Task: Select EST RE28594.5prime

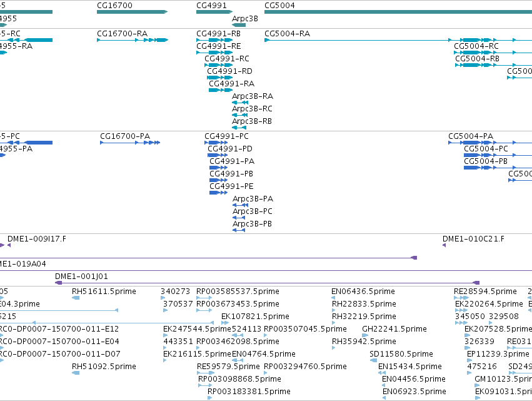Action: click(461, 298)
